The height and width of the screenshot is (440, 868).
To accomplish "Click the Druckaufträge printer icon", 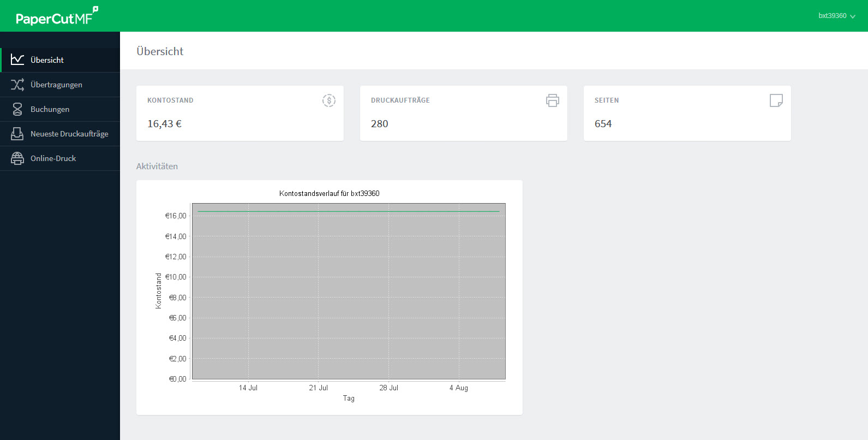I will (552, 100).
